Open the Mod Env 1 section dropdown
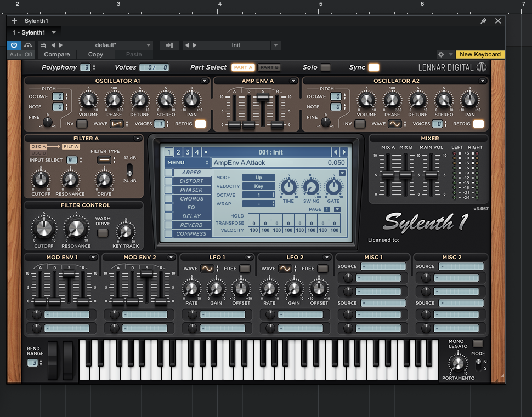Image resolution: width=532 pixels, height=417 pixels. coord(93,258)
